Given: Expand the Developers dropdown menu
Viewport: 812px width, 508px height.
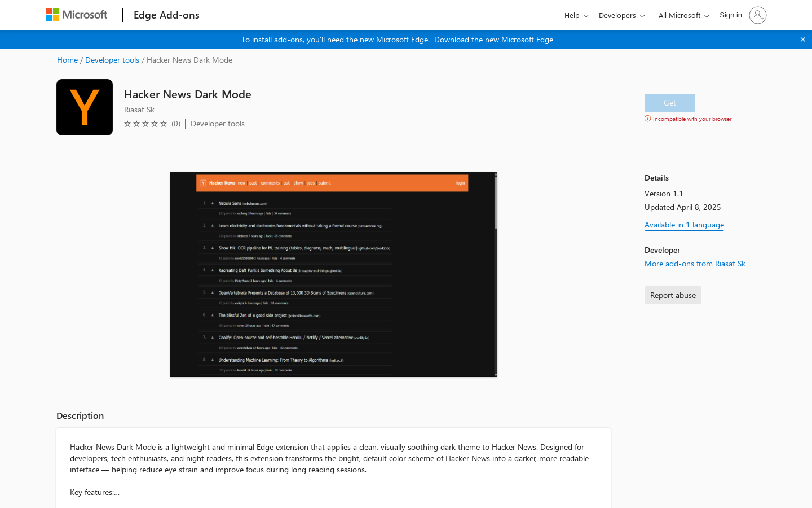Looking at the screenshot, I should click(621, 16).
